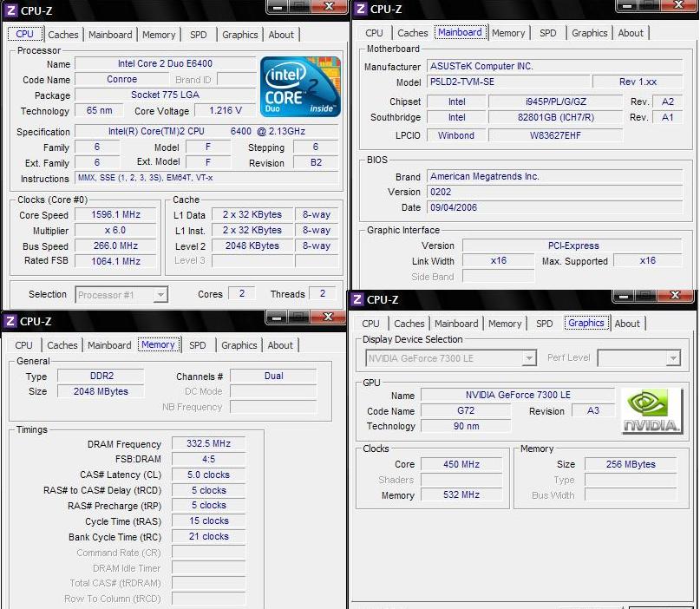The height and width of the screenshot is (609, 700).
Task: Minimize the CPU tab window
Action: click(278, 7)
